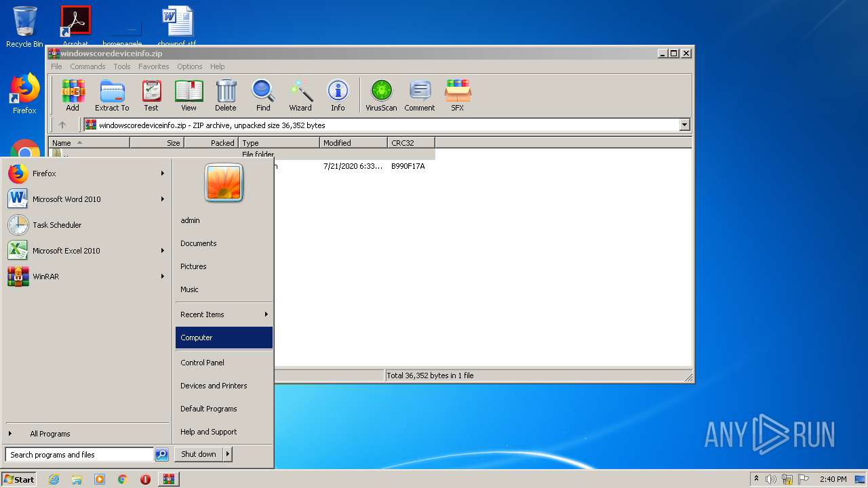Image resolution: width=868 pixels, height=488 pixels.
Task: Click the View file icon
Action: 189,95
